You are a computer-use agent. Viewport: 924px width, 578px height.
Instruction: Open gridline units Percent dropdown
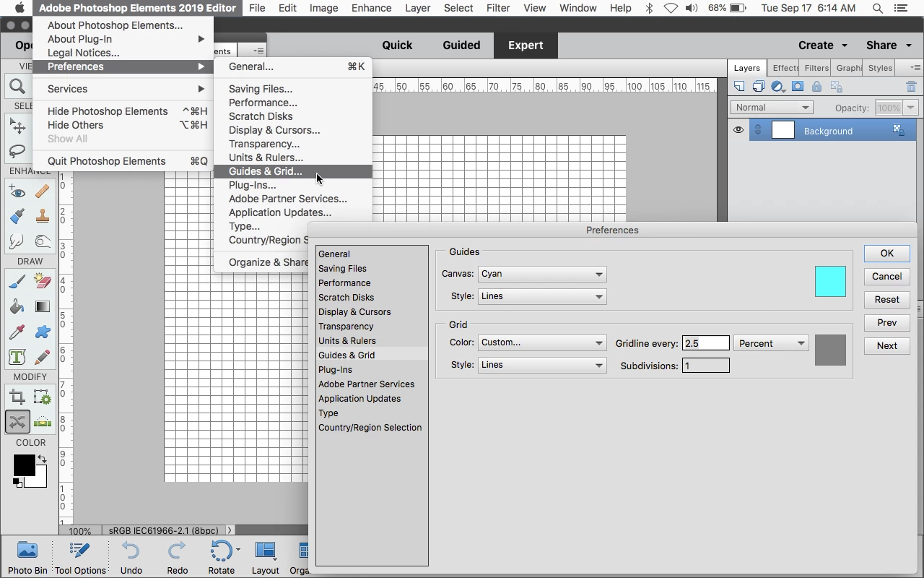771,343
